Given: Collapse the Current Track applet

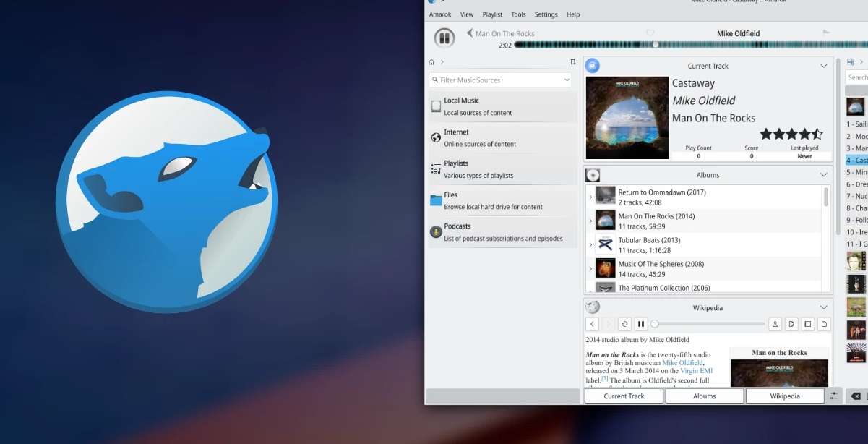Looking at the screenshot, I should [x=823, y=66].
